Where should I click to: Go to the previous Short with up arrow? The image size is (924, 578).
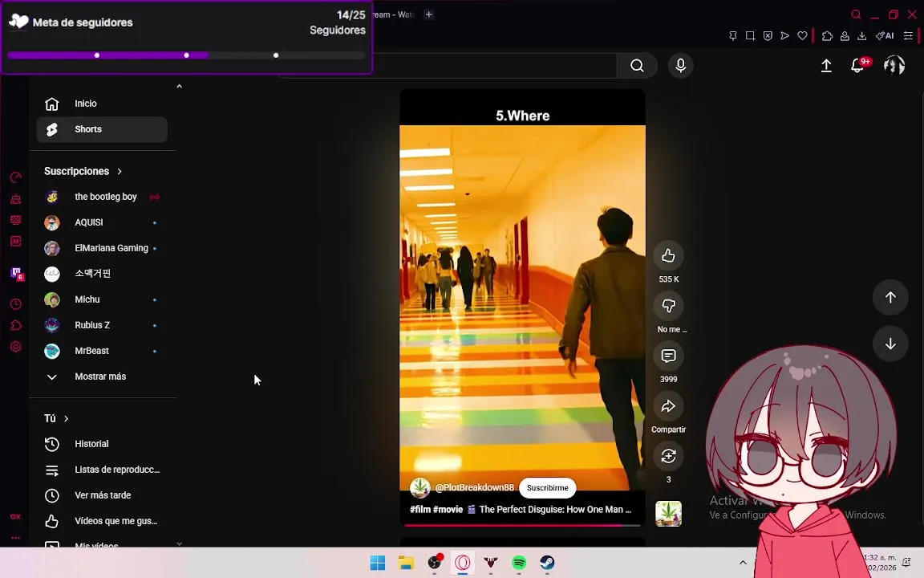click(x=890, y=297)
